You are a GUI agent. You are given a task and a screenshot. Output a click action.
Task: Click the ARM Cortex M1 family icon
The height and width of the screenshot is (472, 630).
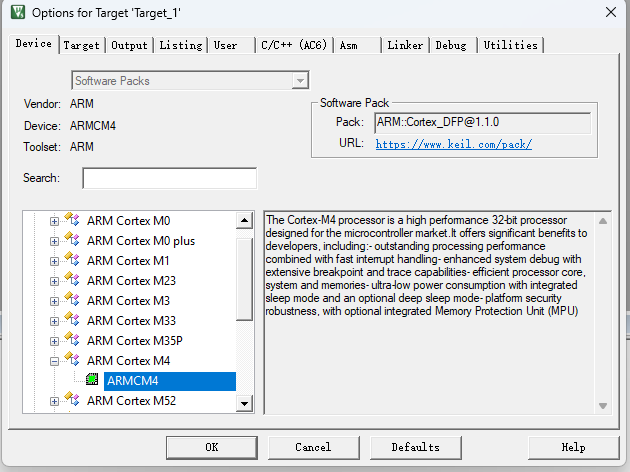click(72, 260)
